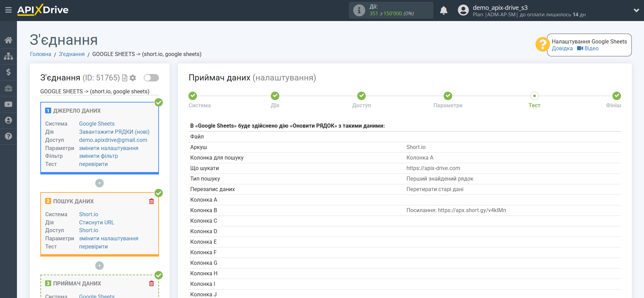The image size is (644, 298).
Task: Click the Колонка A value in search column row
Action: tap(420, 158)
